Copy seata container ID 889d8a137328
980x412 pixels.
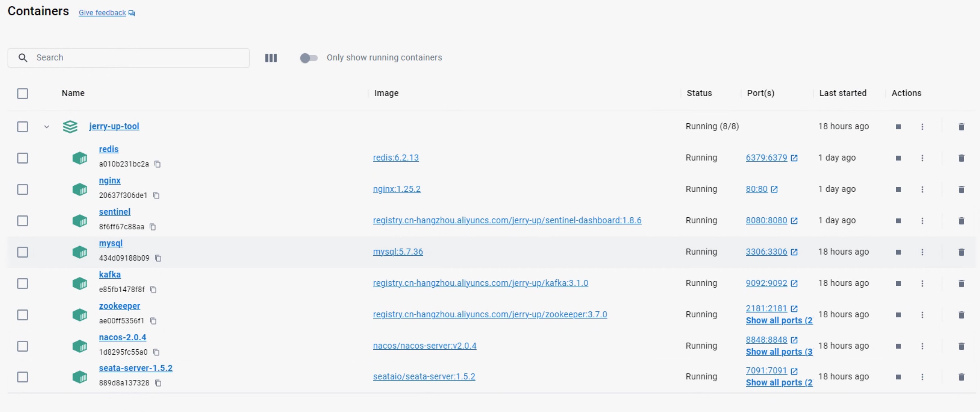158,383
